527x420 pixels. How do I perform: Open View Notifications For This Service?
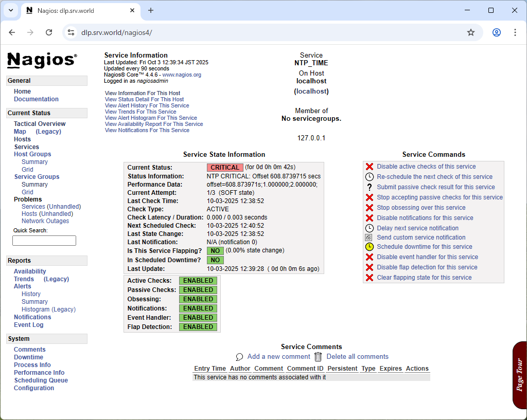[x=147, y=130]
